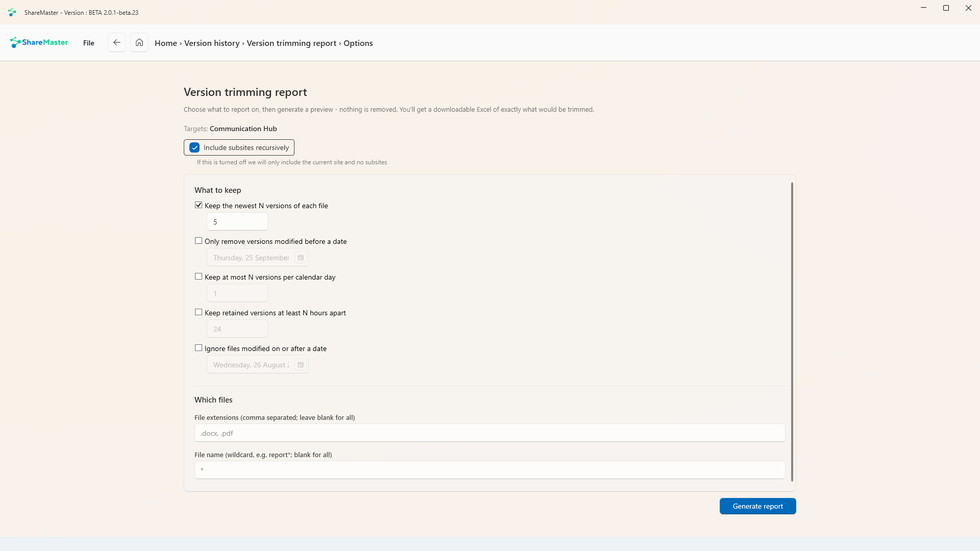Click the Communication Hub target name
The height and width of the screenshot is (551, 980).
243,129
